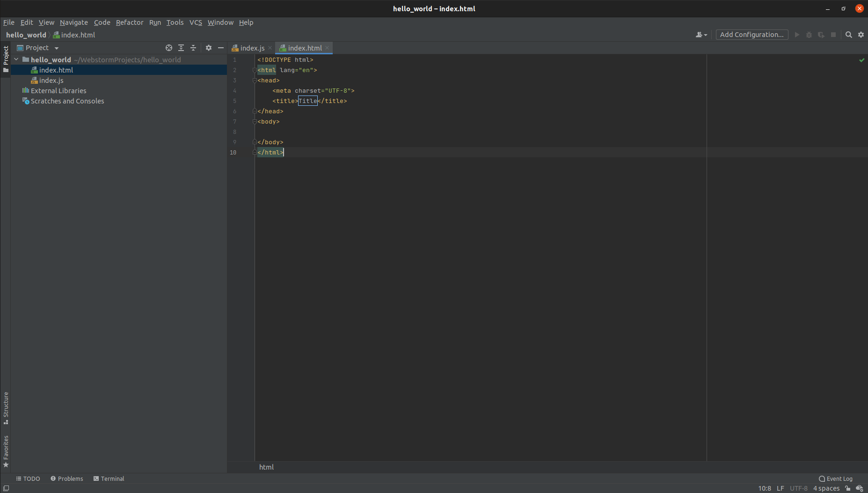Open the Project view dropdown

(x=56, y=47)
